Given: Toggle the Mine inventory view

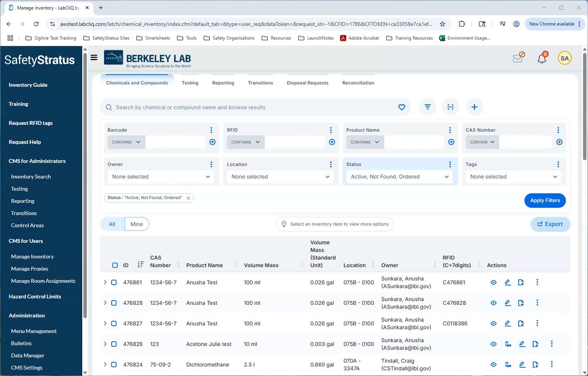Looking at the screenshot, I should tap(136, 224).
